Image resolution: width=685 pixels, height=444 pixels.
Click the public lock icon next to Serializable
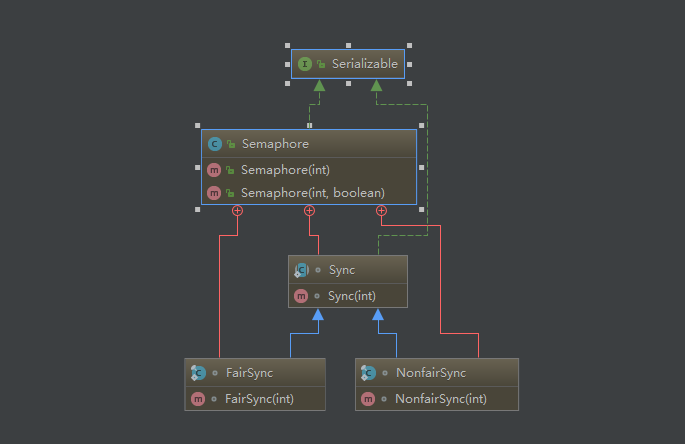[321, 64]
